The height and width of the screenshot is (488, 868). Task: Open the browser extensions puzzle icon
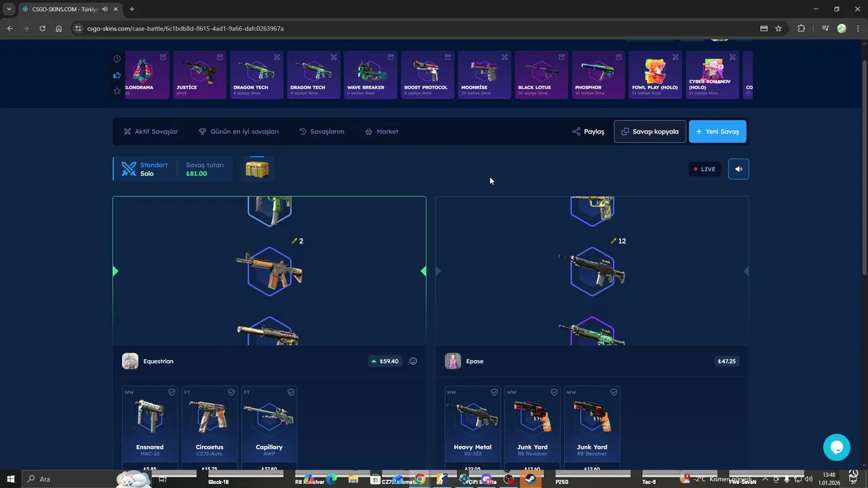point(801,28)
